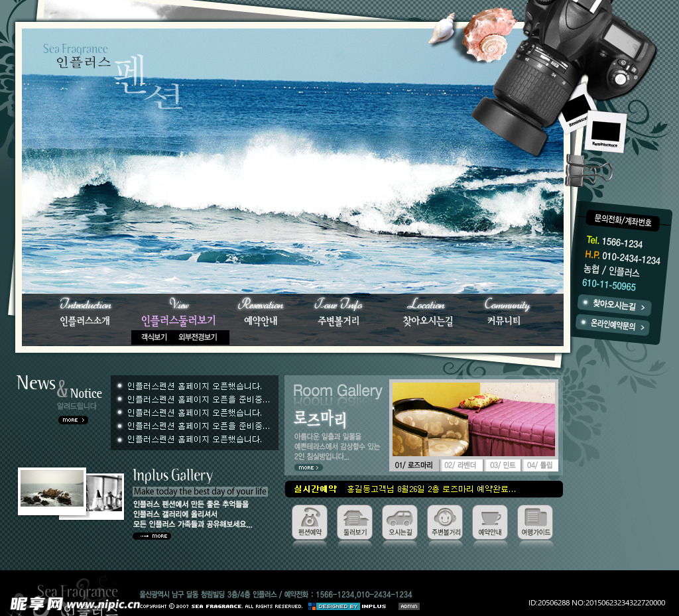The image size is (679, 616).
Task: Click MORE in Room Gallery description
Action: tap(309, 467)
